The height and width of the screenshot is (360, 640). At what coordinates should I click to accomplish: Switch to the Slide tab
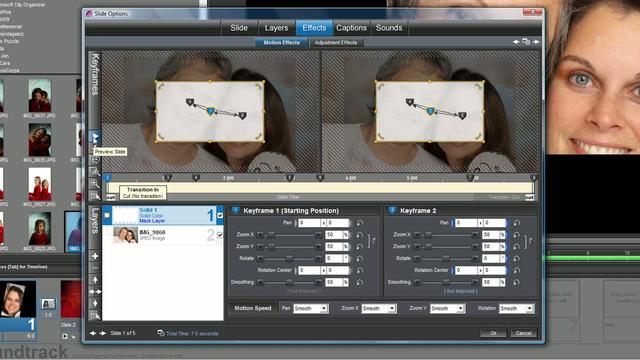pyautogui.click(x=239, y=28)
